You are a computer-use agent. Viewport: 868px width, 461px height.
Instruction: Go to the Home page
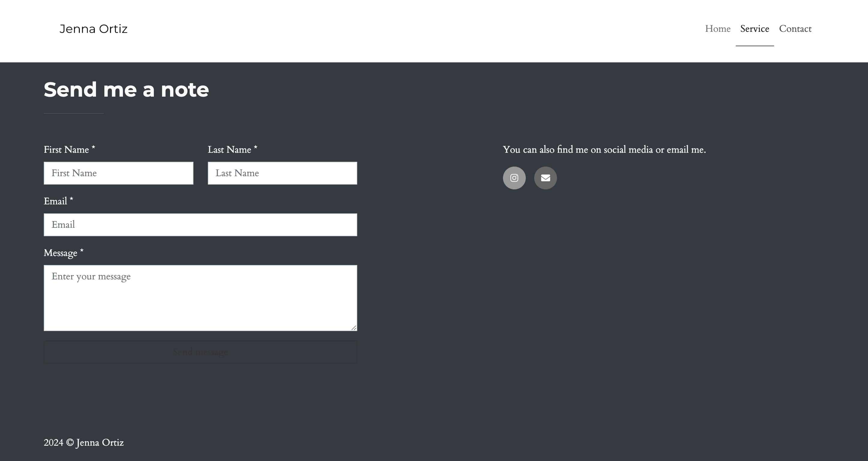[717, 29]
